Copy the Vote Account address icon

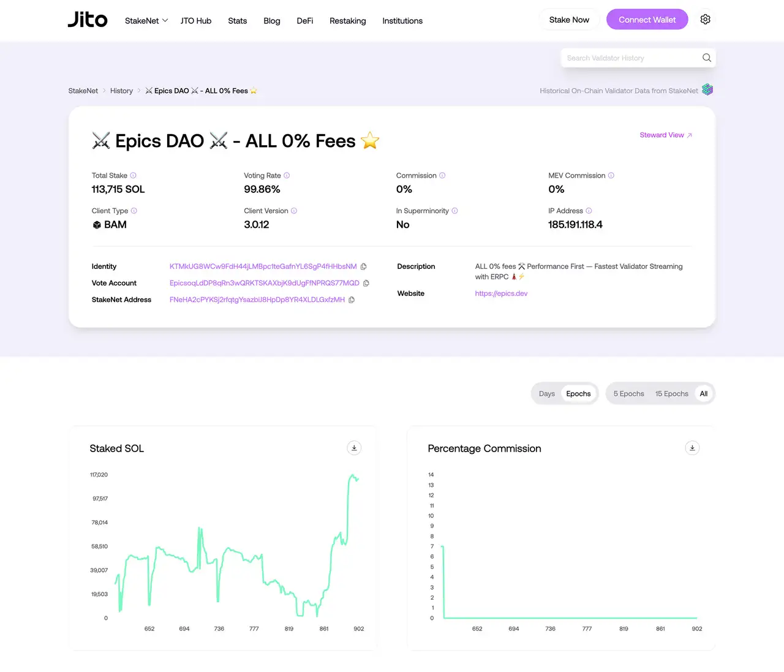pyautogui.click(x=366, y=283)
